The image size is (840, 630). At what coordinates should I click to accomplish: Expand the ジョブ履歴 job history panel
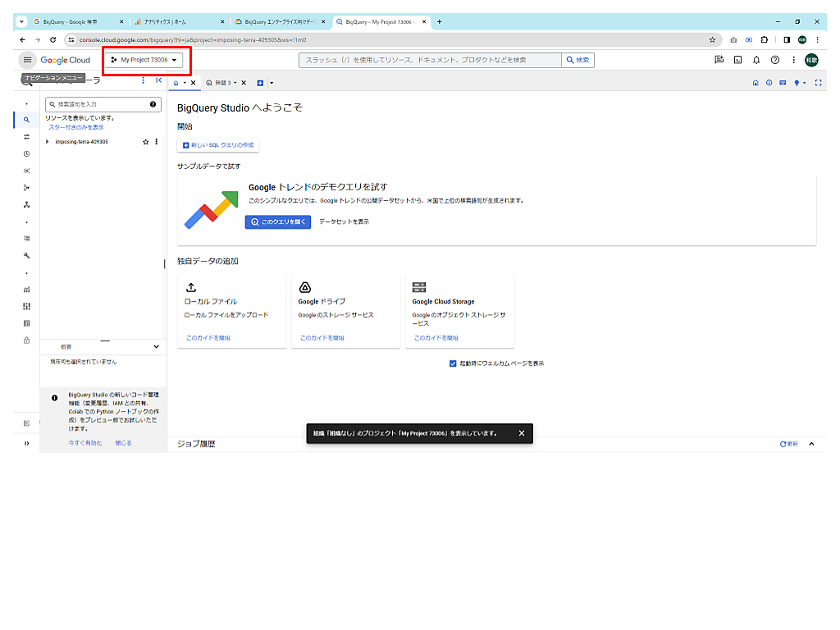pyautogui.click(x=811, y=444)
